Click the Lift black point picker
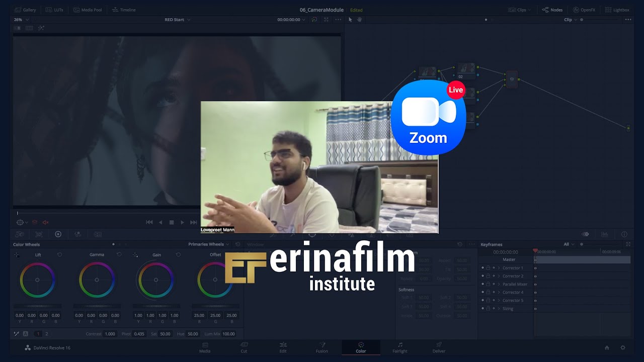 17,255
